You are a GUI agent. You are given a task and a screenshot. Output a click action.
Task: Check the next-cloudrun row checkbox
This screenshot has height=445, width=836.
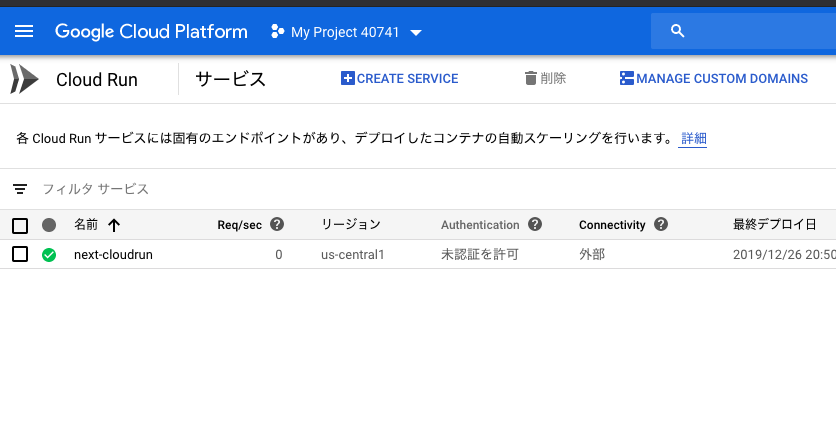click(x=20, y=255)
